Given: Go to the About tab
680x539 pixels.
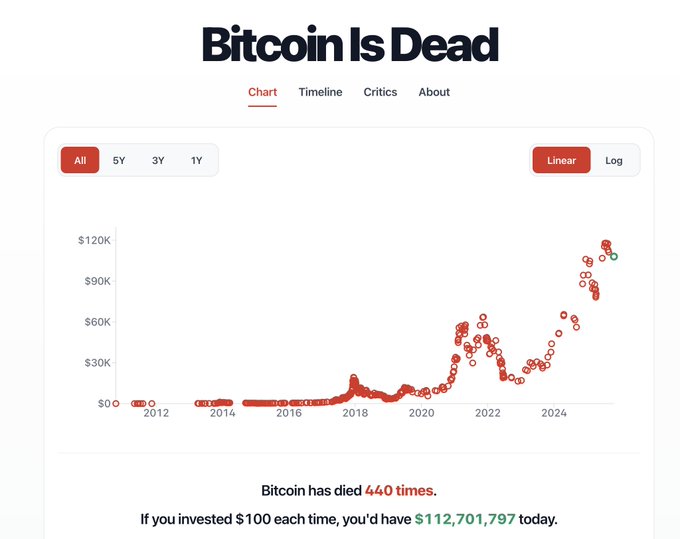Looking at the screenshot, I should (x=434, y=92).
